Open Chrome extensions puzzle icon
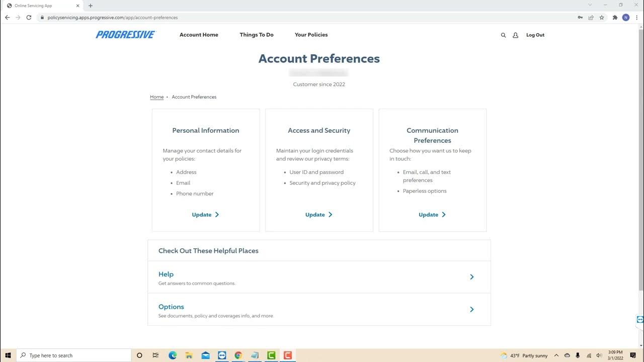This screenshot has height=362, width=644. 615,17
